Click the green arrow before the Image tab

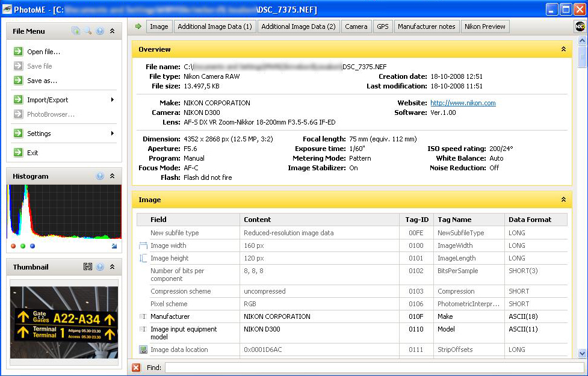coord(138,26)
